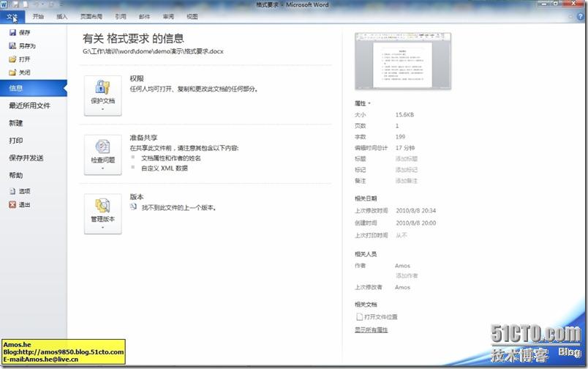Switch to the 视图 (View) tab
588x369 pixels.
tap(192, 17)
